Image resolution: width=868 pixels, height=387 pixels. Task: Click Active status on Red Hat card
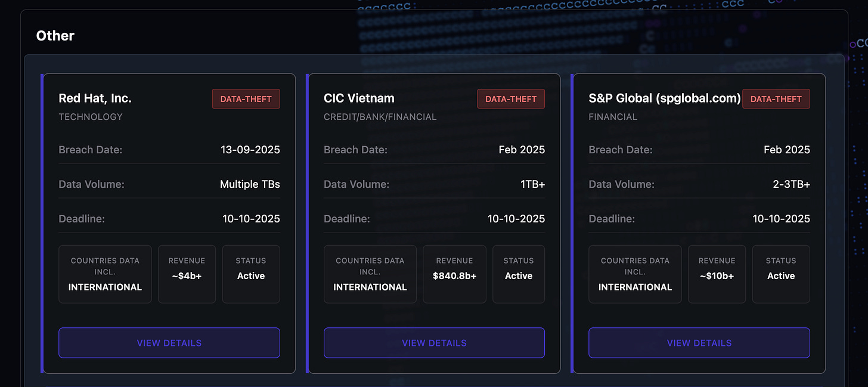click(251, 276)
